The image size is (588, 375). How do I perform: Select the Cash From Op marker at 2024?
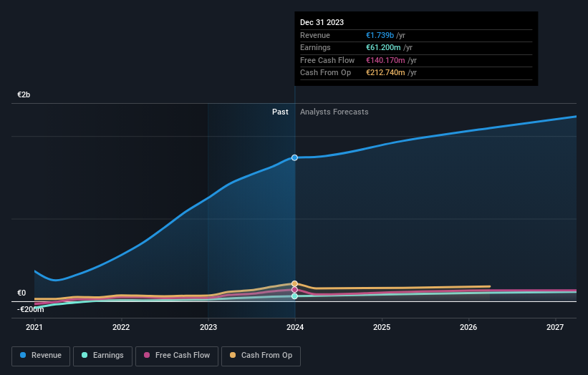(x=295, y=283)
